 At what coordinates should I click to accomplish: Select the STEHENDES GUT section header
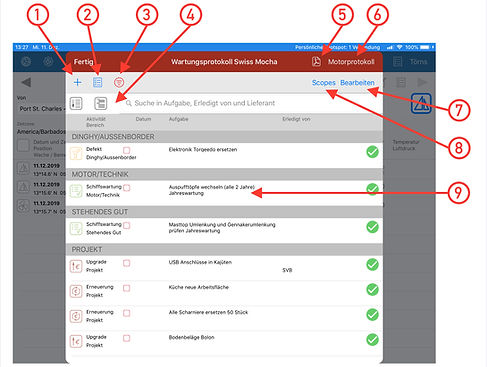tap(224, 212)
